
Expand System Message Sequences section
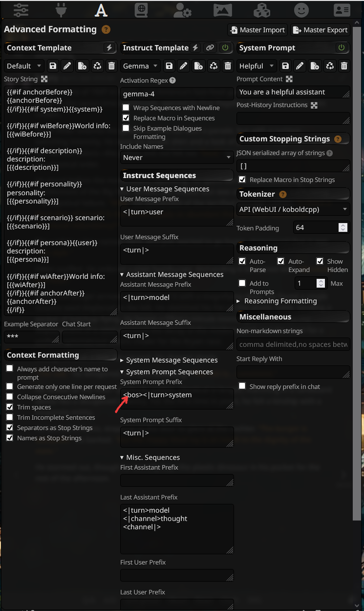tap(169, 360)
